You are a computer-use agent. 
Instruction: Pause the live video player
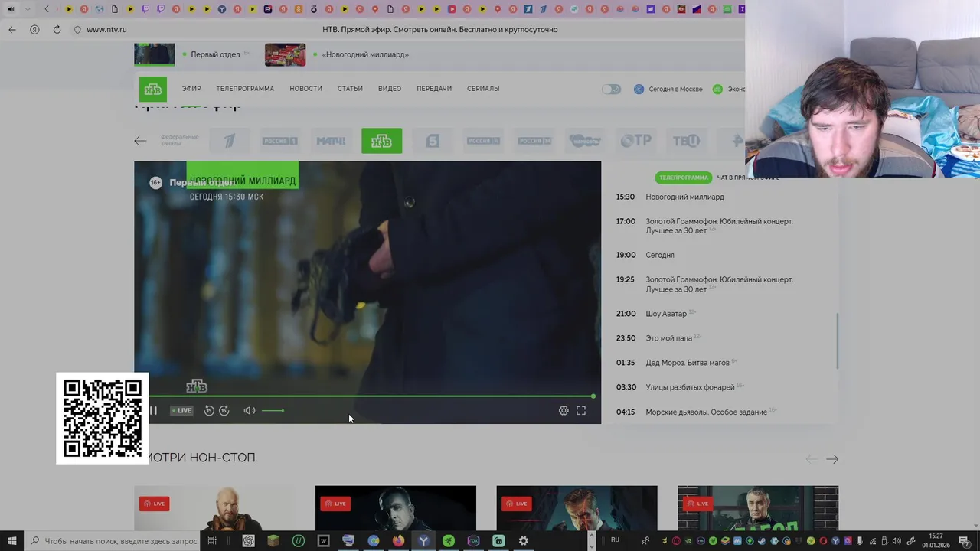[x=153, y=411]
